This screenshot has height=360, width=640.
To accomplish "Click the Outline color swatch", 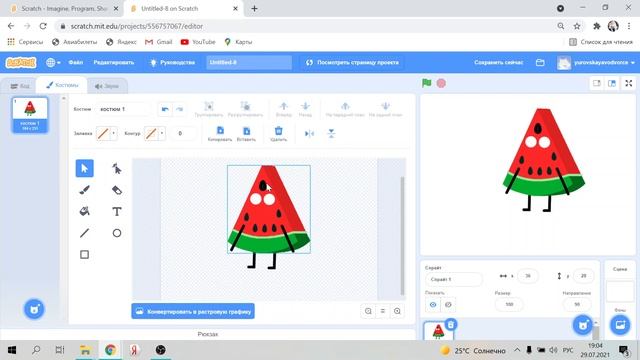I will 151,133.
